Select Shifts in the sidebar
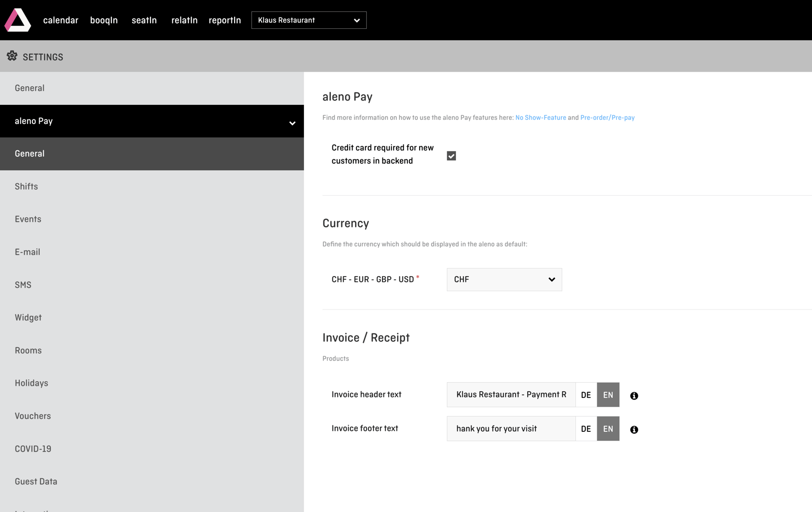The image size is (812, 512). point(26,186)
